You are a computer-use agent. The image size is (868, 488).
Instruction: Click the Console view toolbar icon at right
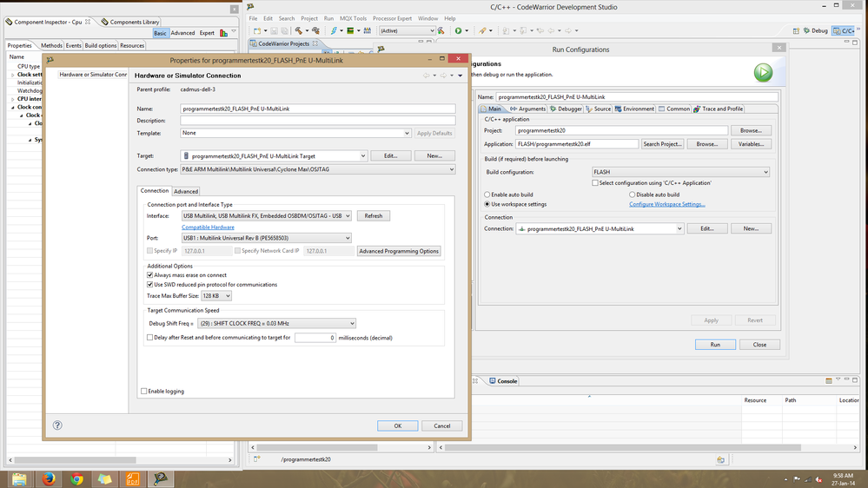[x=829, y=380]
